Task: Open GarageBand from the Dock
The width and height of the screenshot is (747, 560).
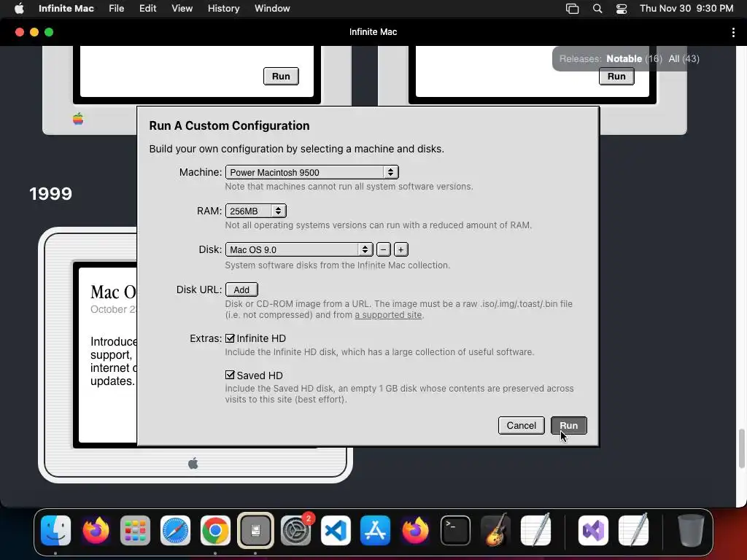Action: pyautogui.click(x=495, y=530)
